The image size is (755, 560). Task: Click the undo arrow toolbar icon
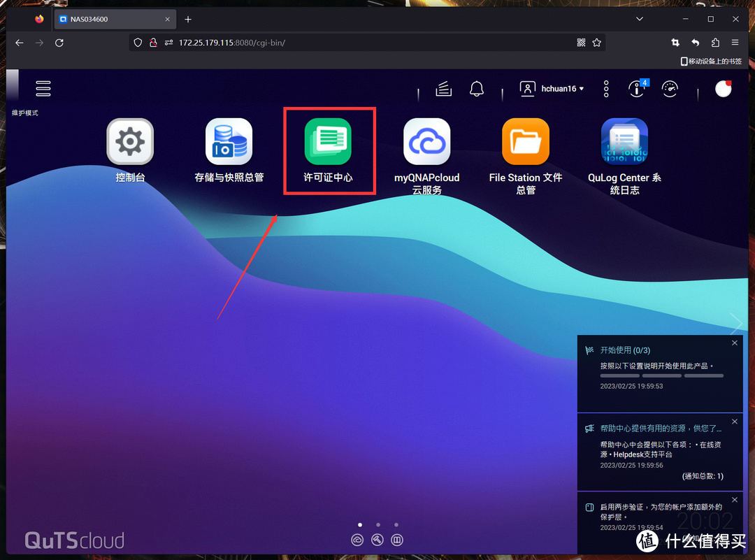coord(696,43)
